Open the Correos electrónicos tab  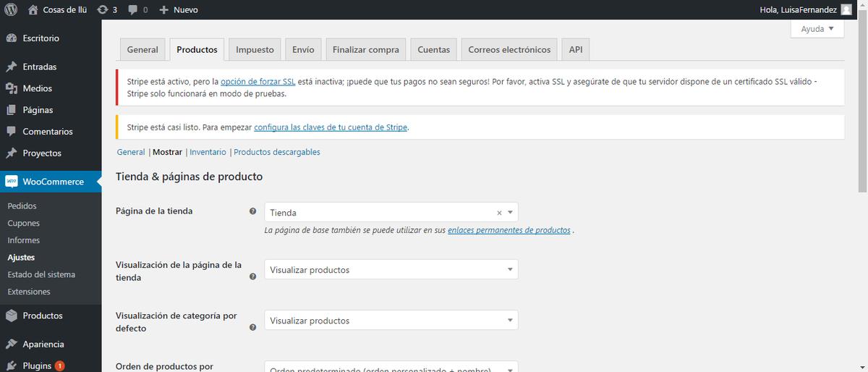[509, 49]
